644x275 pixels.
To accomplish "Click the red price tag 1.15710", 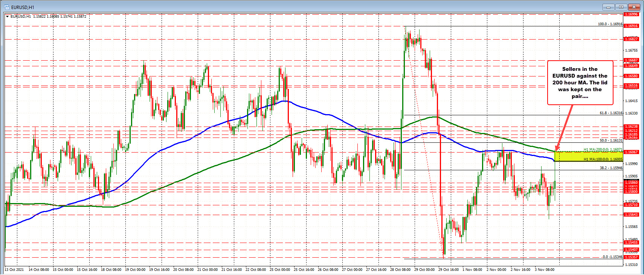I will [x=632, y=205].
